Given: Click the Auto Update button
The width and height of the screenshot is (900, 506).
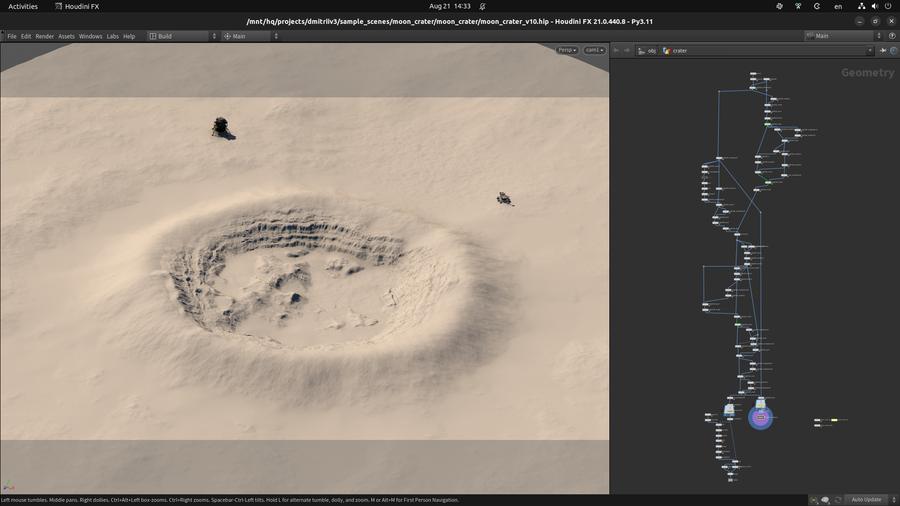Looking at the screenshot, I should tap(865, 499).
